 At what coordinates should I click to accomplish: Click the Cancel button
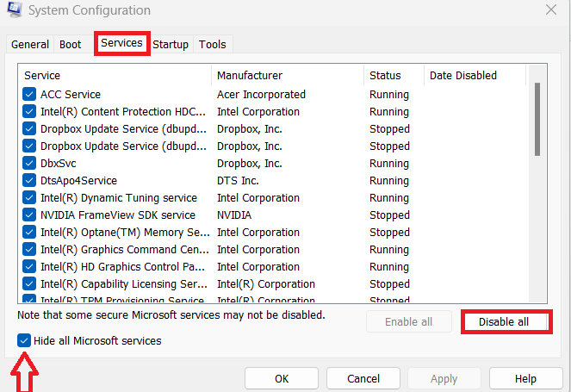click(363, 378)
